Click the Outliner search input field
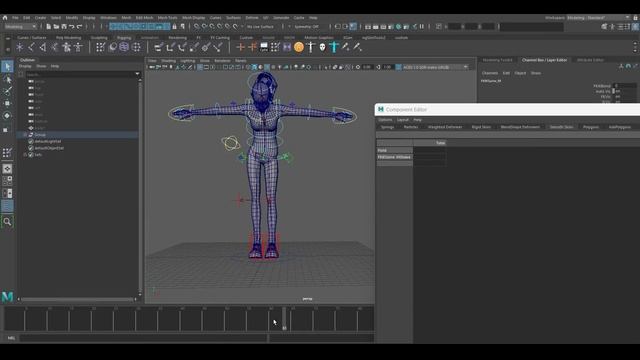This screenshot has width=640, height=360. click(x=80, y=74)
